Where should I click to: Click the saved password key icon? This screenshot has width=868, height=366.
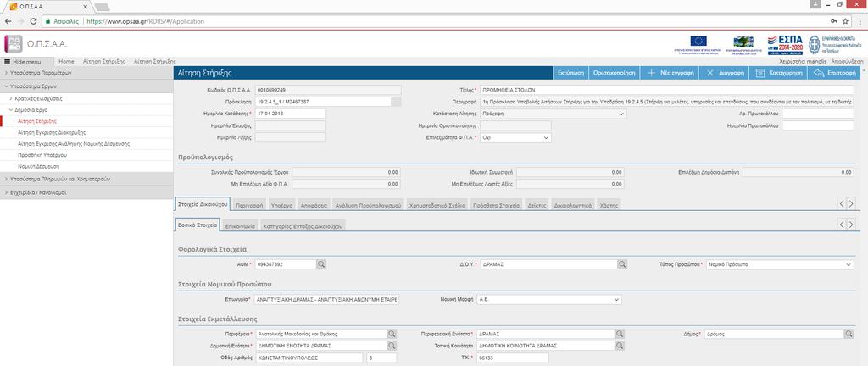click(834, 21)
